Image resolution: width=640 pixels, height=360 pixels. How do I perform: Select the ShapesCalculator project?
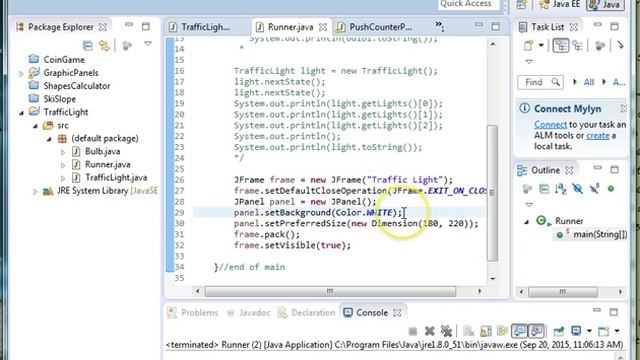pyautogui.click(x=69, y=86)
